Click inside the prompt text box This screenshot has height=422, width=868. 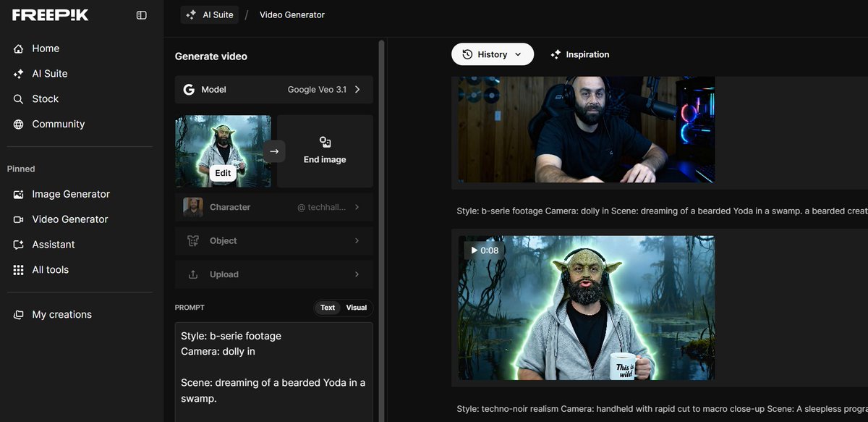[x=274, y=372]
